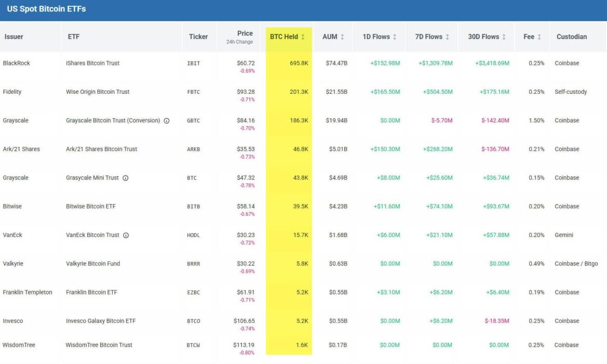607x364 pixels.
Task: Click the BTCW ticker
Action: [193, 345]
